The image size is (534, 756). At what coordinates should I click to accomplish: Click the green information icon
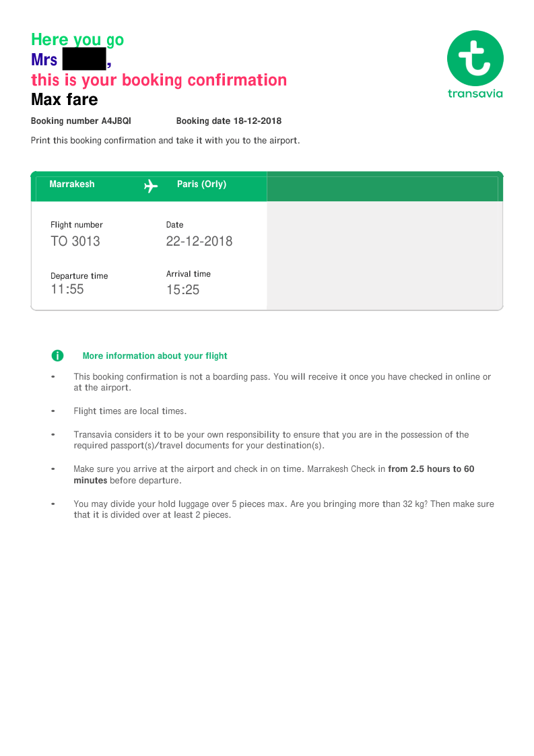pos(58,355)
